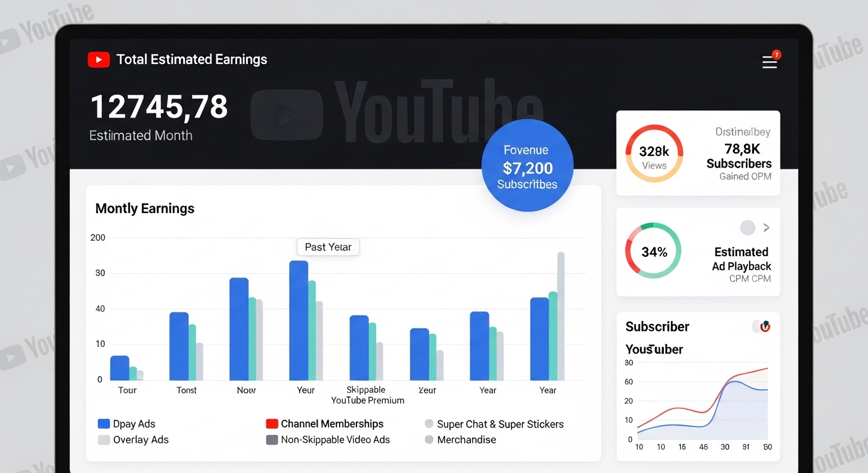Open the Past Year range selector
This screenshot has height=473, width=868.
(328, 247)
